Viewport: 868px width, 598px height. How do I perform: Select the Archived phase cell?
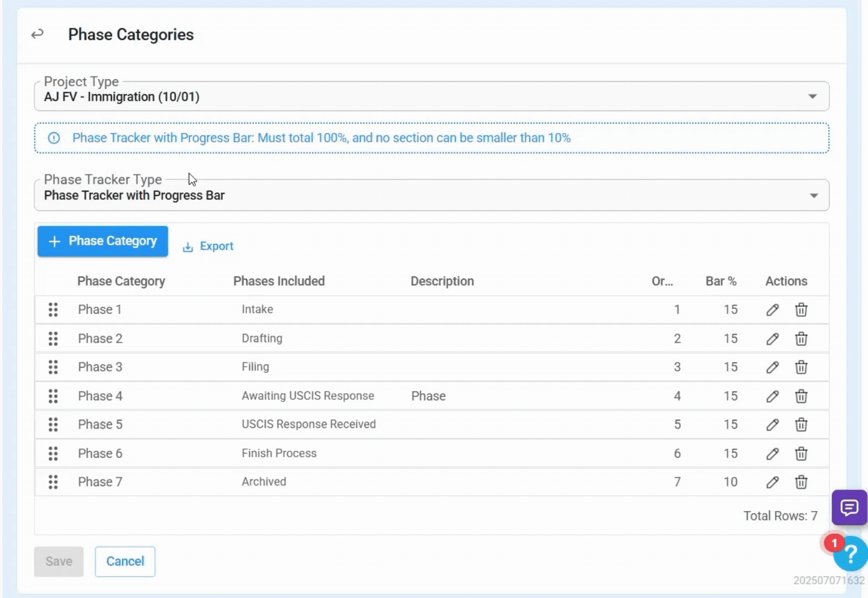click(x=264, y=482)
